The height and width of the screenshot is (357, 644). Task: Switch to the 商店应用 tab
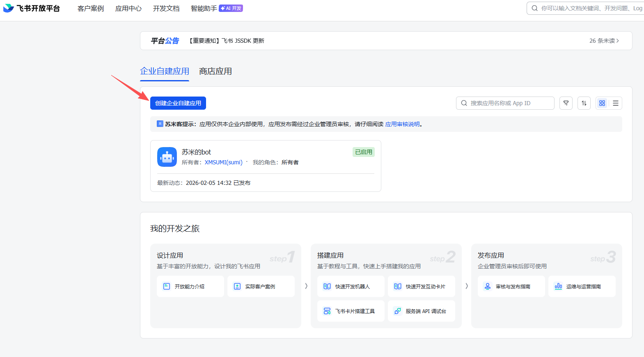(215, 71)
